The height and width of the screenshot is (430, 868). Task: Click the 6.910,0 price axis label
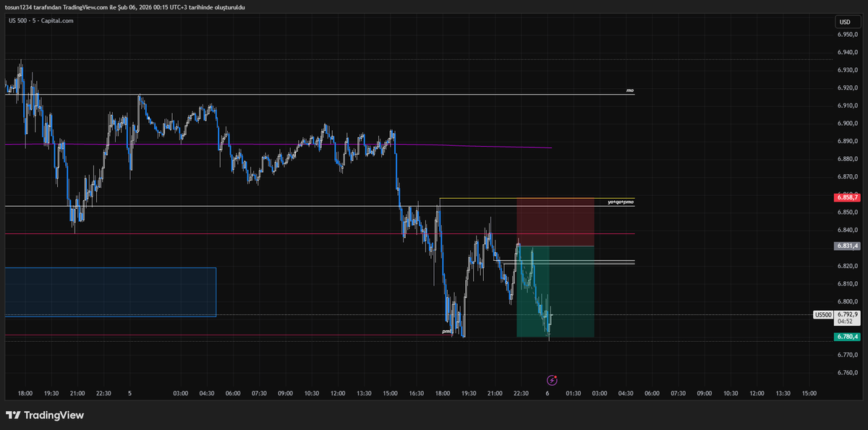pyautogui.click(x=848, y=106)
